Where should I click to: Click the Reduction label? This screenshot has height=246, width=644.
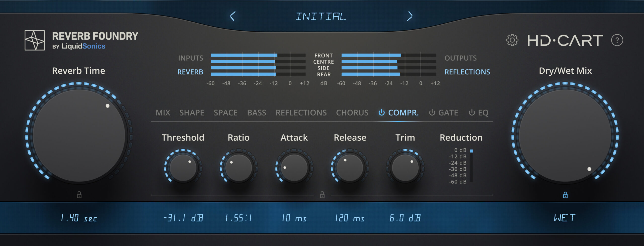[461, 138]
